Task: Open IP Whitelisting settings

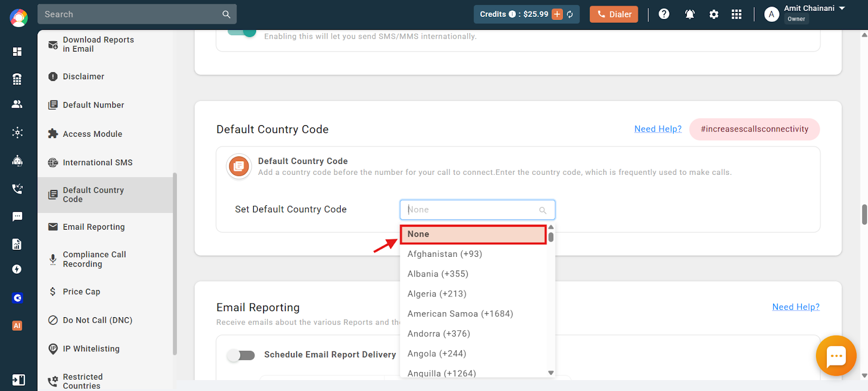Action: coord(105,349)
